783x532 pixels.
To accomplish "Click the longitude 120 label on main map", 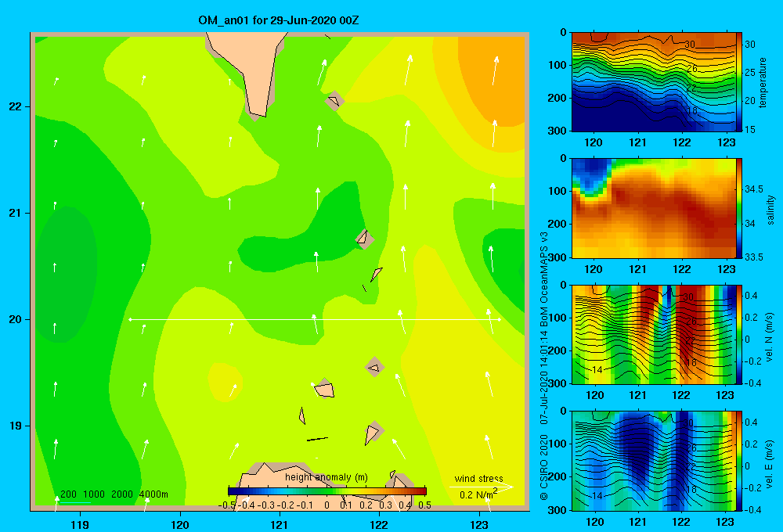I will click(180, 524).
